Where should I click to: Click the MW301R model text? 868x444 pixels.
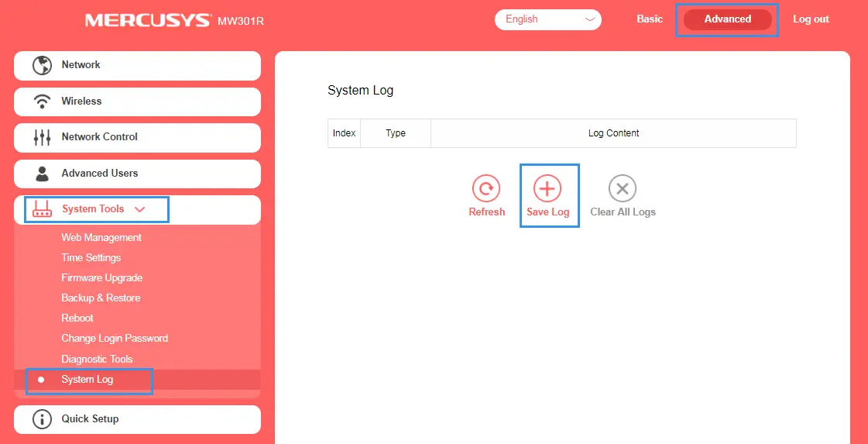240,22
